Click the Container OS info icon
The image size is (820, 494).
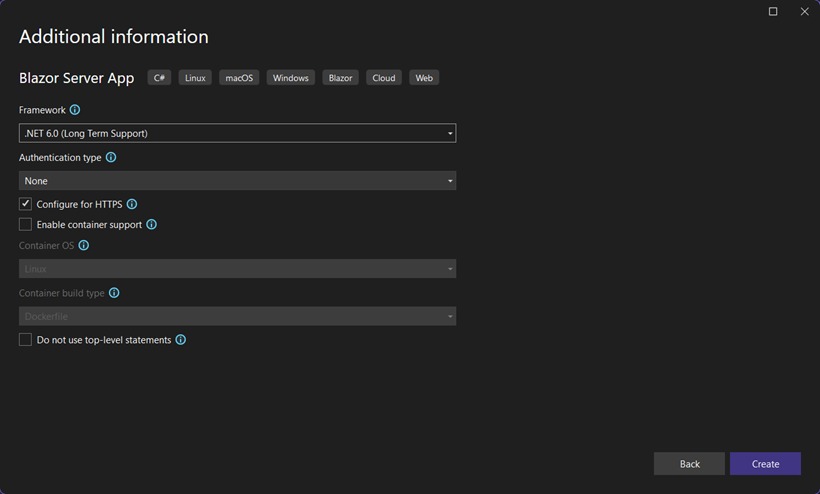84,245
